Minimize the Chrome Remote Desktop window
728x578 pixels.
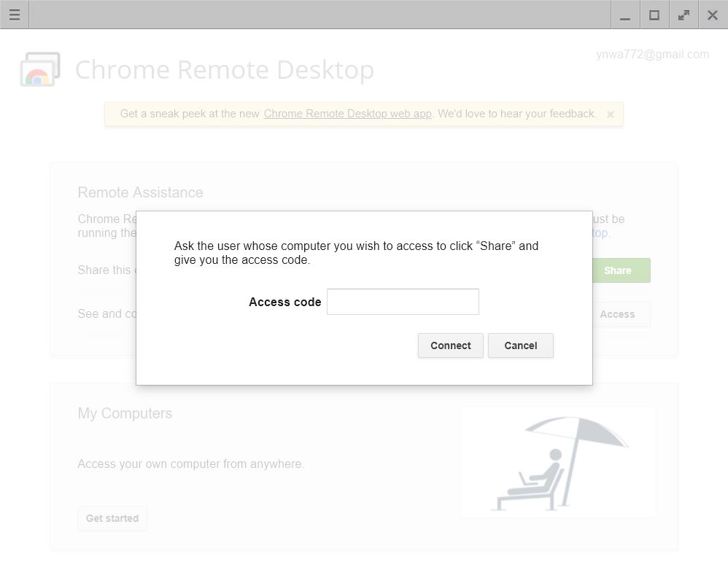[625, 15]
